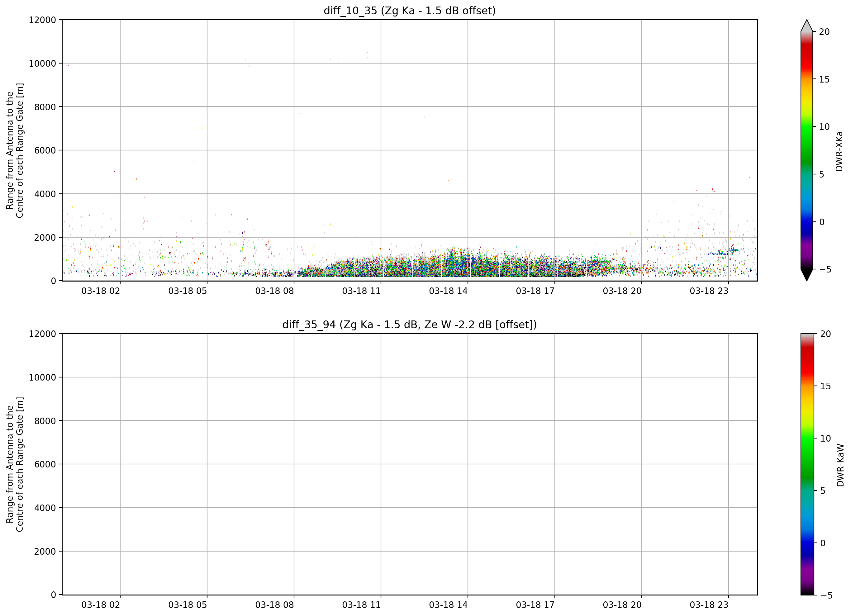Click the 5 tick on the DWR-KaW colorbar
The image size is (851, 616).
(823, 491)
